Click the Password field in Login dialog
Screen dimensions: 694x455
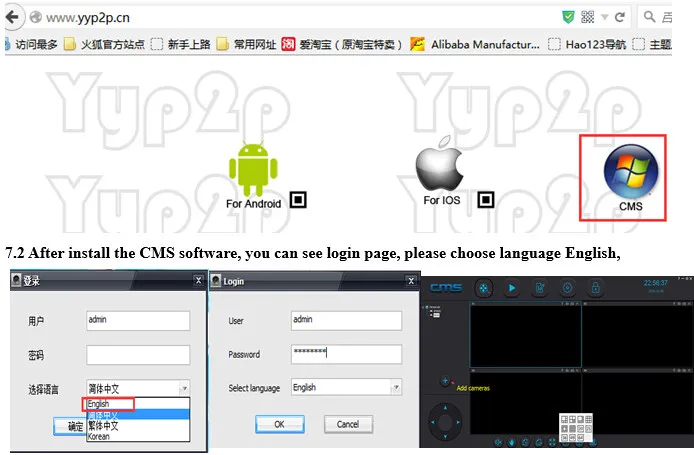pos(346,354)
